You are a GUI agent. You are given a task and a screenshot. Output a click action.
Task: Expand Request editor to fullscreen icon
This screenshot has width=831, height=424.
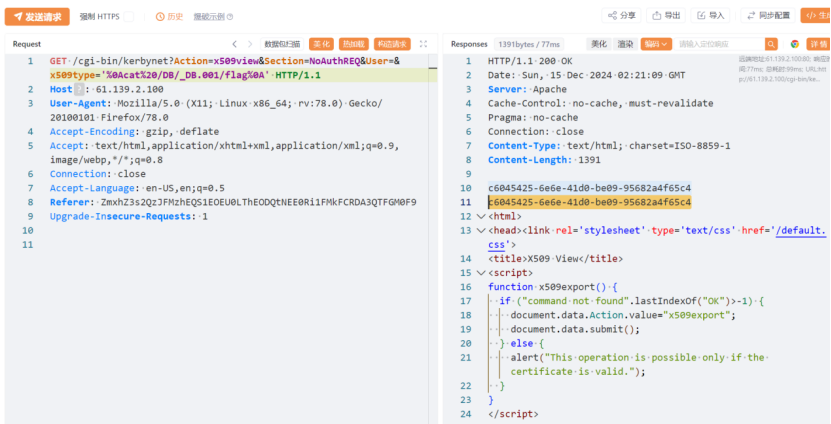tap(423, 44)
